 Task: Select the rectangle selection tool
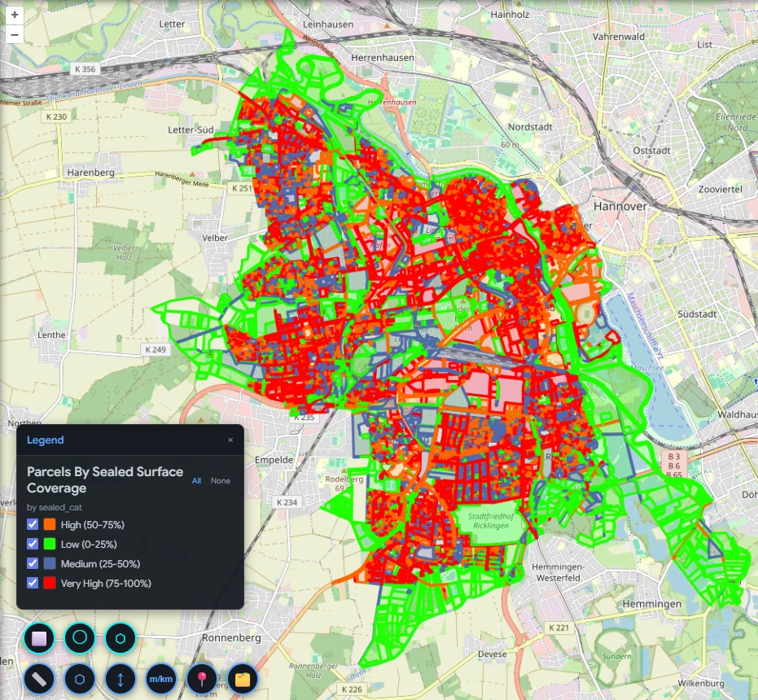[39, 638]
